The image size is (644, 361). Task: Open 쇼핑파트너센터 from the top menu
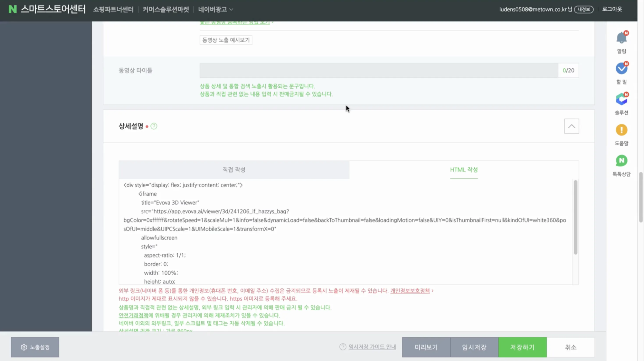113,10
